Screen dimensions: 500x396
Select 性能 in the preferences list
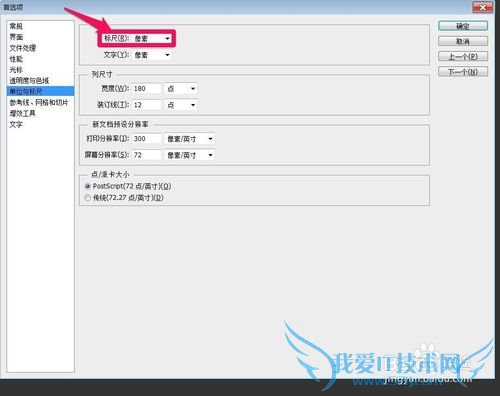pos(40,59)
